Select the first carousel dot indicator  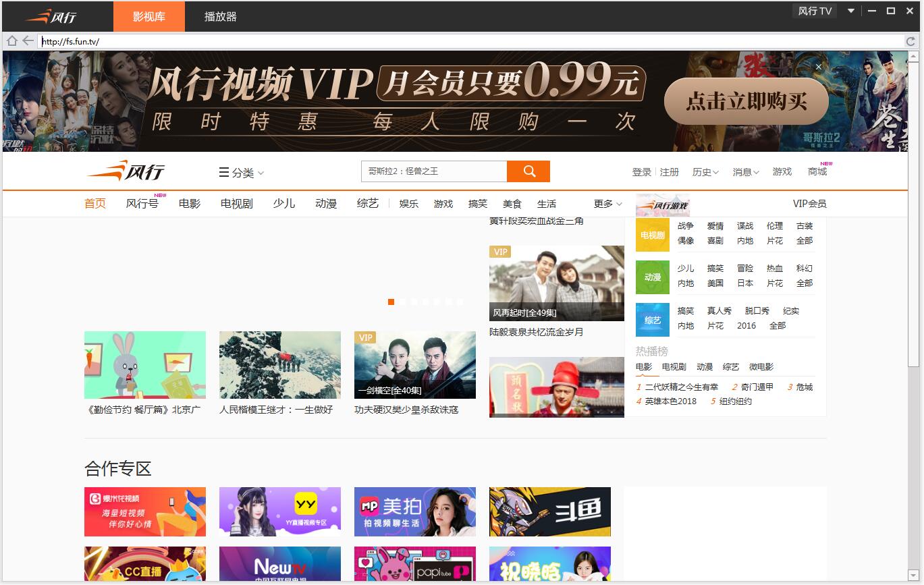(x=390, y=302)
